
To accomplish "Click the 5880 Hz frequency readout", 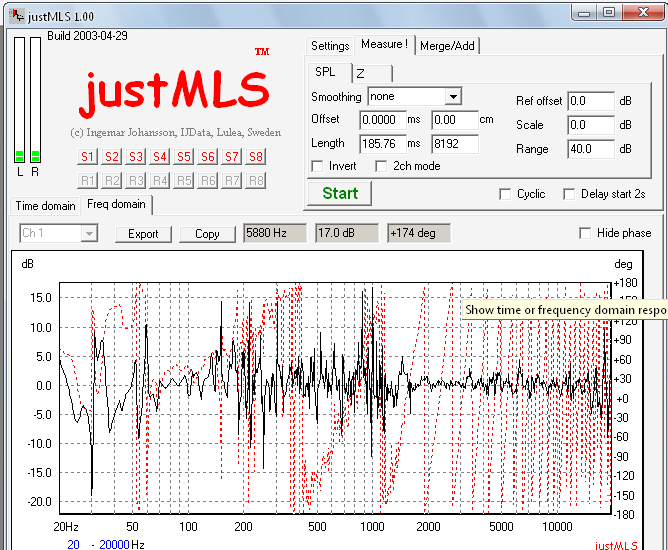I will 275,233.
